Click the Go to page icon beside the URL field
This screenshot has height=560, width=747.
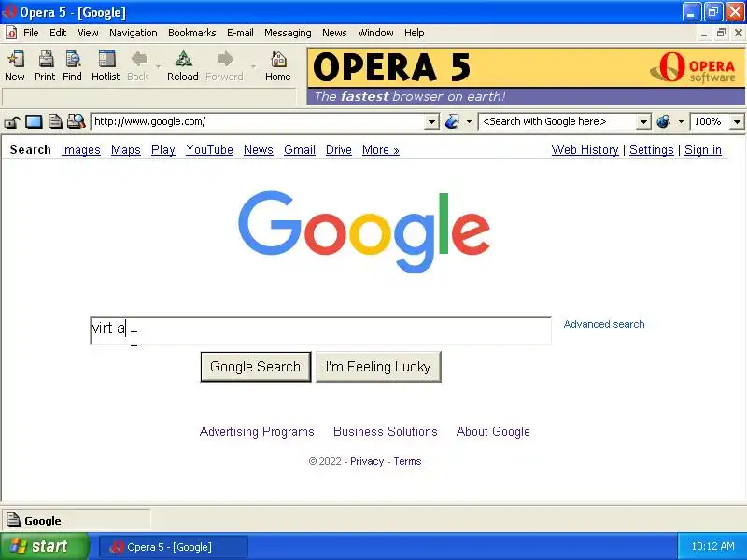452,122
